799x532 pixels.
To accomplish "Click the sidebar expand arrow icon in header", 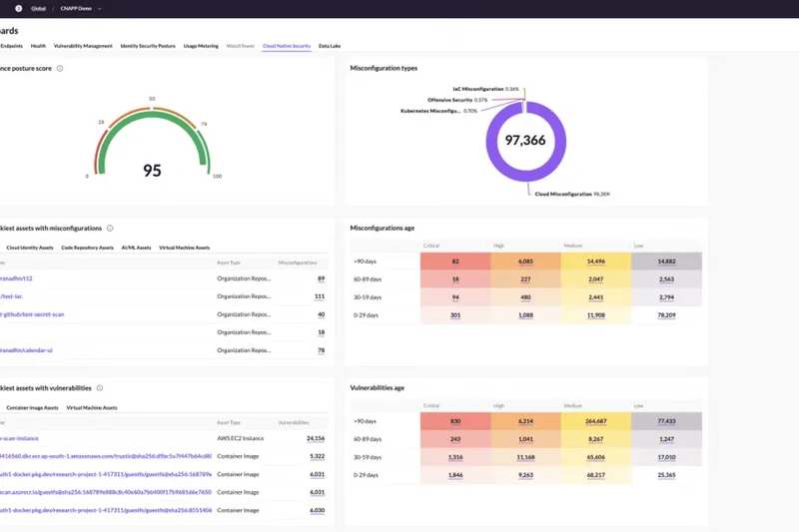I will click(18, 8).
